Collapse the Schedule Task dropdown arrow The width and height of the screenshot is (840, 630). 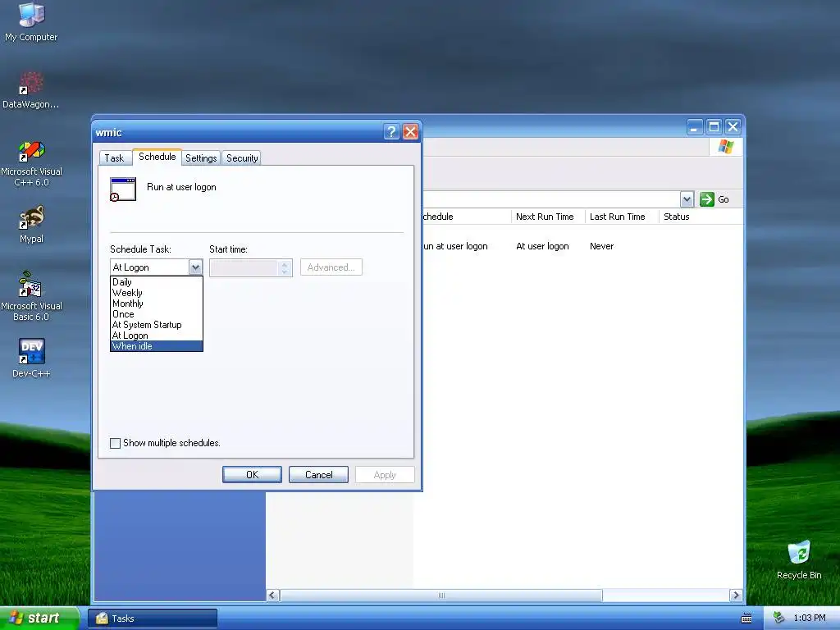tap(195, 267)
